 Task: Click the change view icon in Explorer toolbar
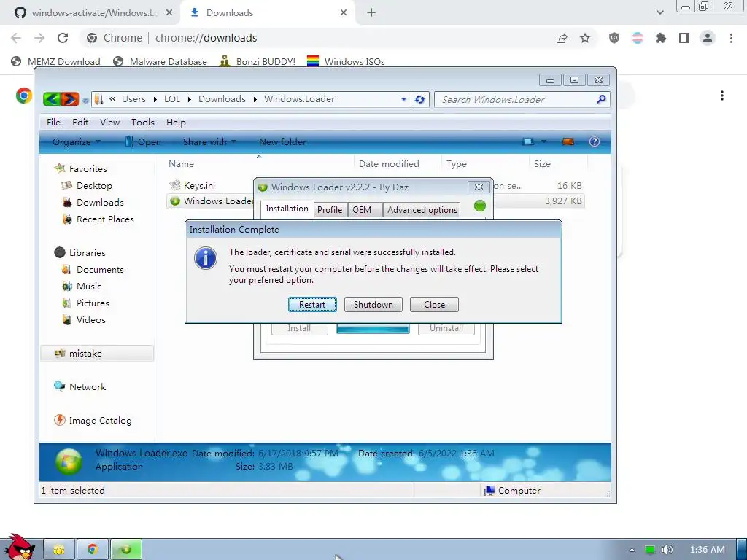[x=528, y=141]
